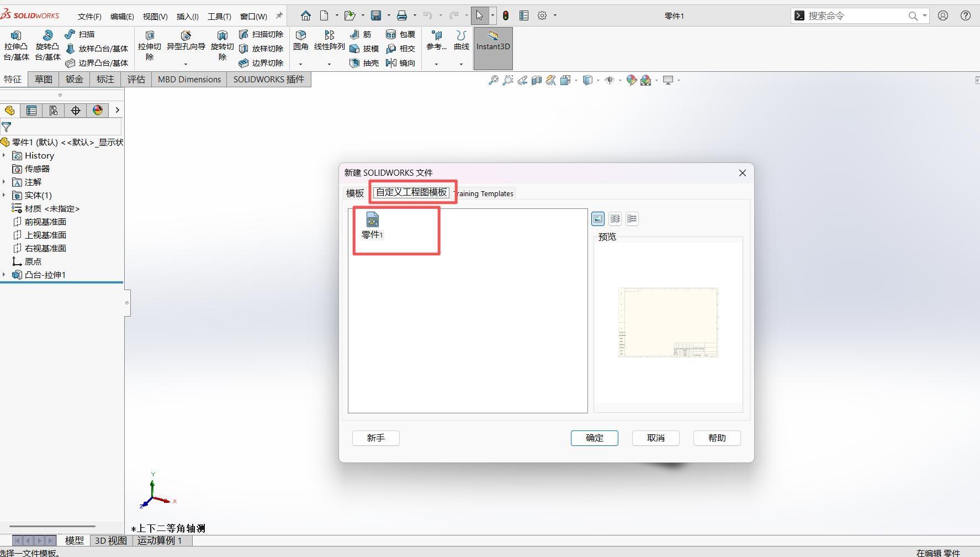Select the Boundary Cut (边界切除) tool
This screenshot has width=980, height=557.
click(261, 63)
